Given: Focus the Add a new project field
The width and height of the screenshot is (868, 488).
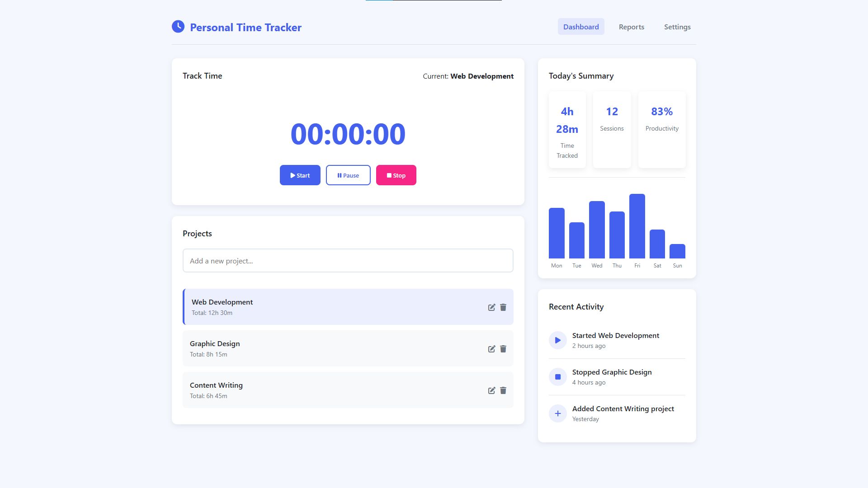Looking at the screenshot, I should click(348, 261).
